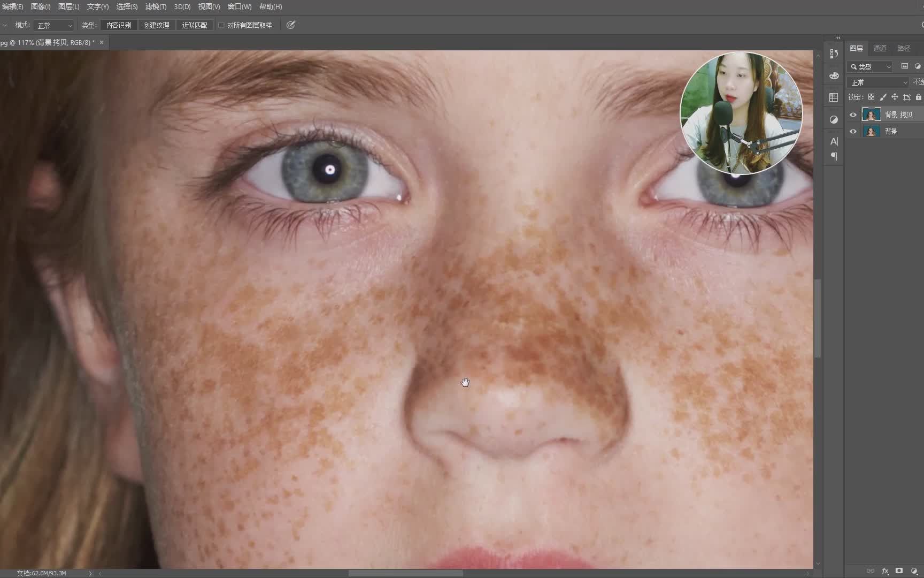The width and height of the screenshot is (924, 578).
Task: Open the 3D(D) menu
Action: (x=182, y=6)
